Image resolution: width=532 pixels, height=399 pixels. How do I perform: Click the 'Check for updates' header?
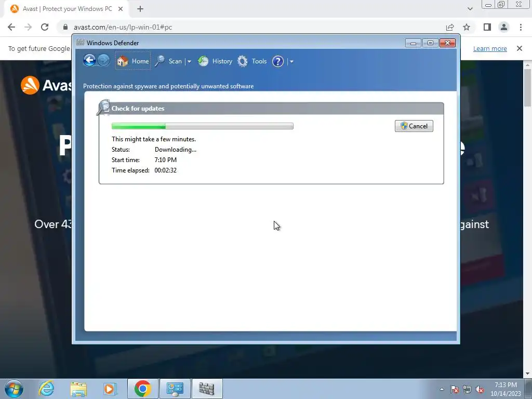[x=138, y=109]
